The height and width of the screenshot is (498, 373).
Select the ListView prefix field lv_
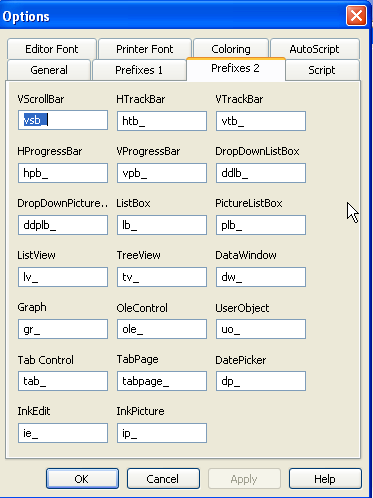pyautogui.click(x=63, y=277)
